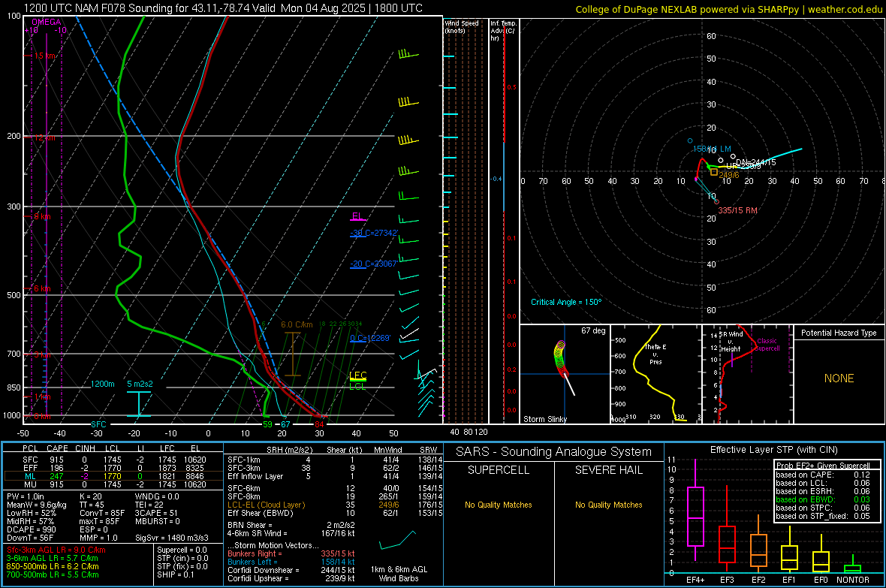Click the Supercell = 0.0 value
The height and width of the screenshot is (588, 886).
tap(182, 550)
